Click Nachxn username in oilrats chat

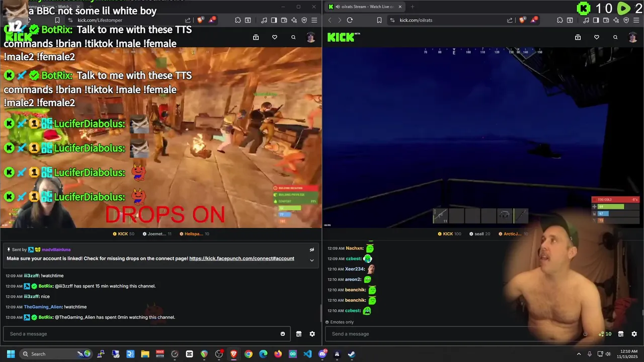(354, 248)
